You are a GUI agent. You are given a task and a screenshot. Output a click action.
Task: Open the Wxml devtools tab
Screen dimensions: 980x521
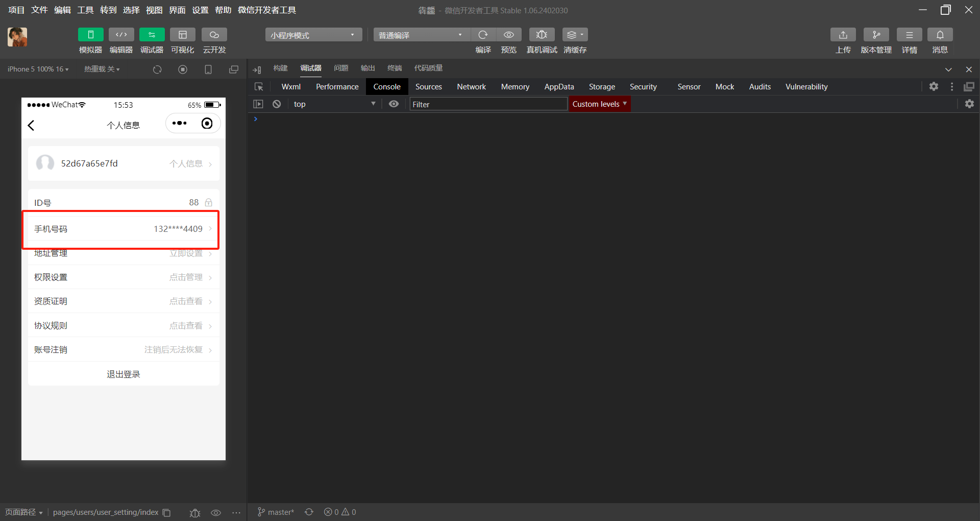[x=291, y=87]
